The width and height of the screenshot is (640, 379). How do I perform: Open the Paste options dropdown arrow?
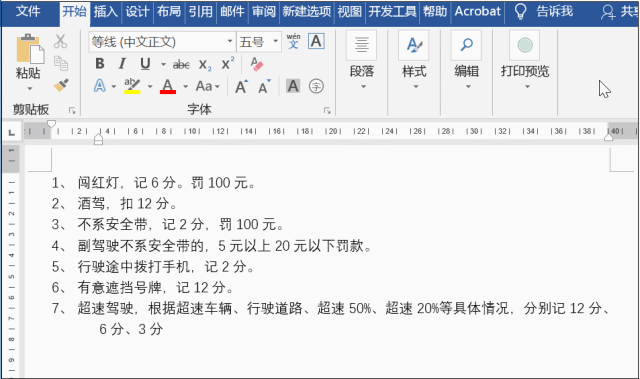point(29,89)
